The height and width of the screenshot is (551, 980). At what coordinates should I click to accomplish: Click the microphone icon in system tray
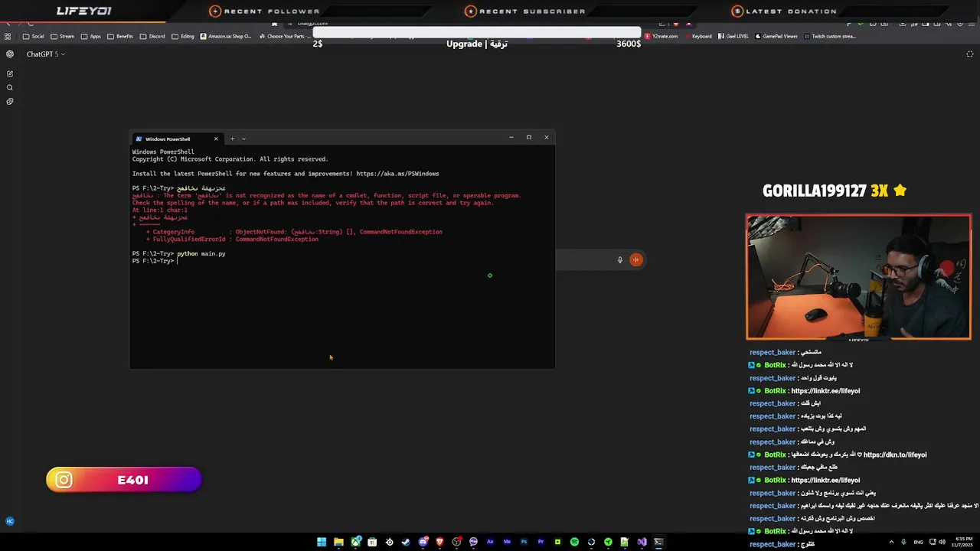click(903, 542)
